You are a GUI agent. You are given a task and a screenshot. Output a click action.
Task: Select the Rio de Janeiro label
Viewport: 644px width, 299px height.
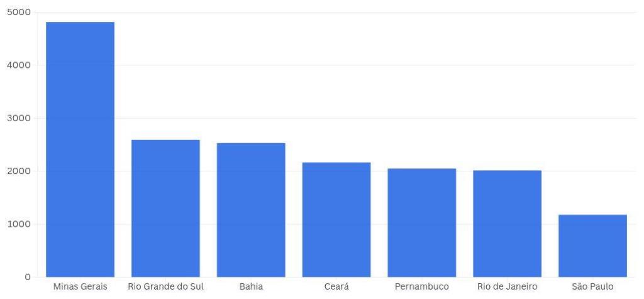point(508,287)
